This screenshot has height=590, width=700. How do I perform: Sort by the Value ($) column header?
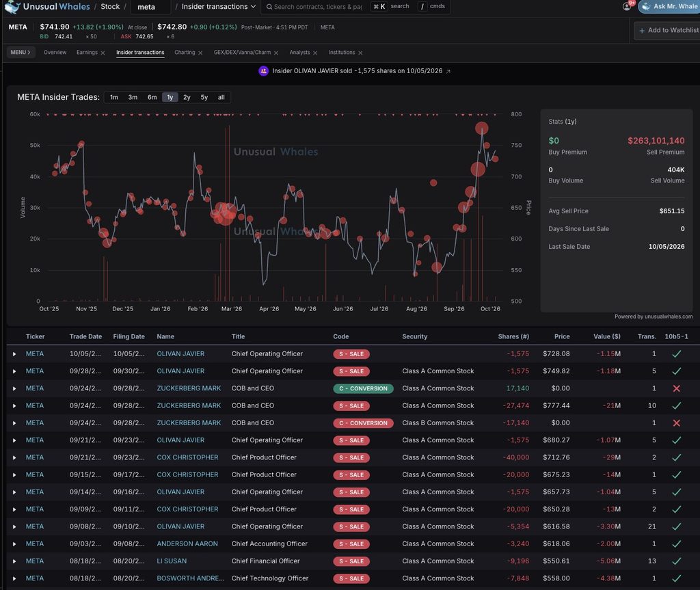tap(607, 337)
